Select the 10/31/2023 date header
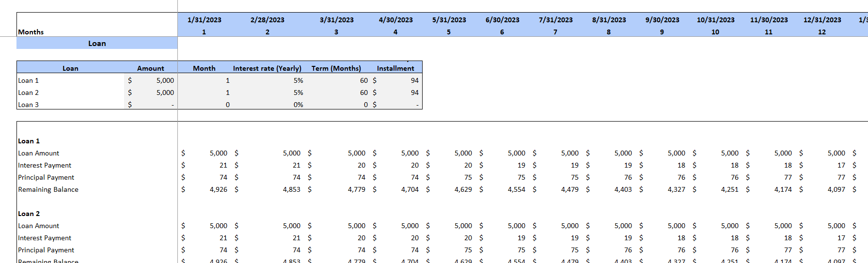 716,20
